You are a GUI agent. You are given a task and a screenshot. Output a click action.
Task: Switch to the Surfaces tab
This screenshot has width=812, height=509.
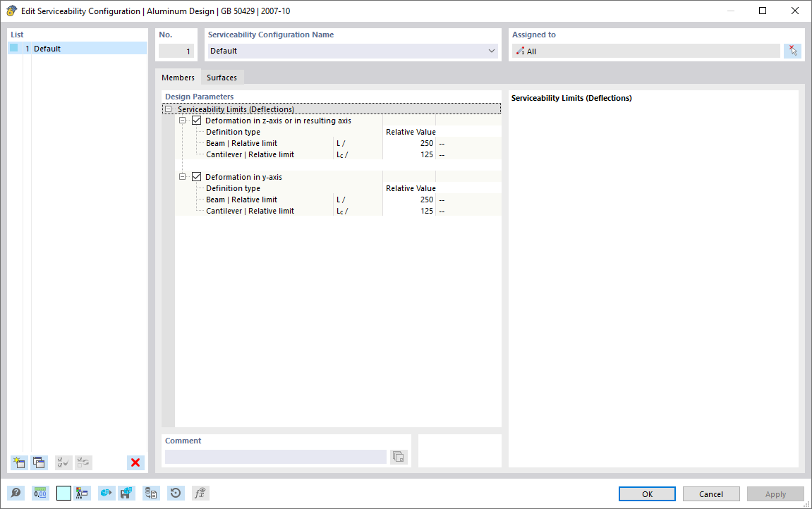click(x=222, y=77)
